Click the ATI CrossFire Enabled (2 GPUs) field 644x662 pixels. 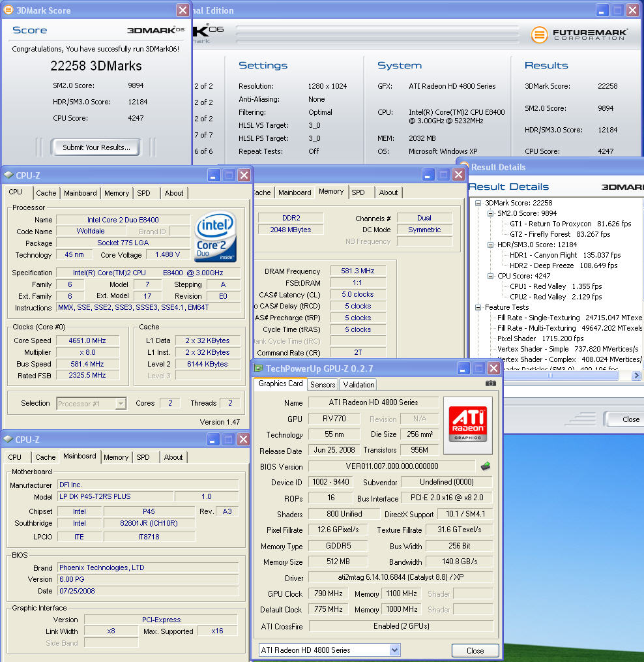tap(402, 626)
